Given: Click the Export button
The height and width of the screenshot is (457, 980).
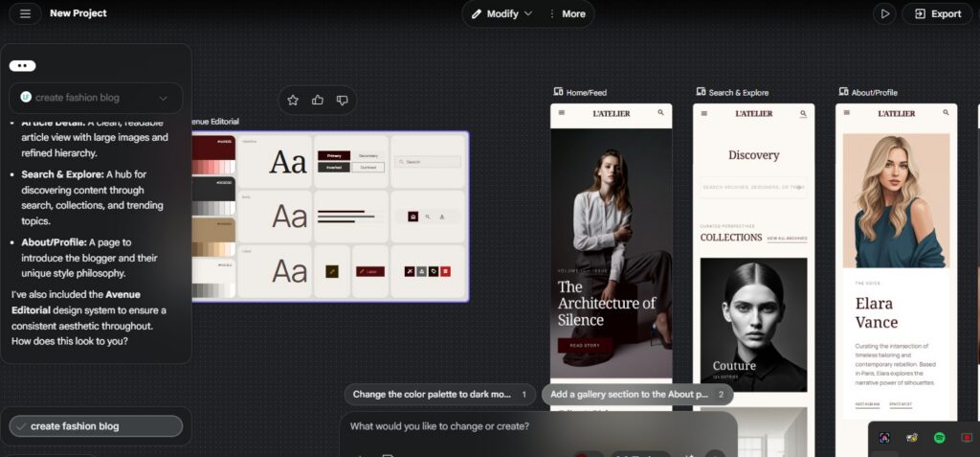Looking at the screenshot, I should tap(937, 13).
